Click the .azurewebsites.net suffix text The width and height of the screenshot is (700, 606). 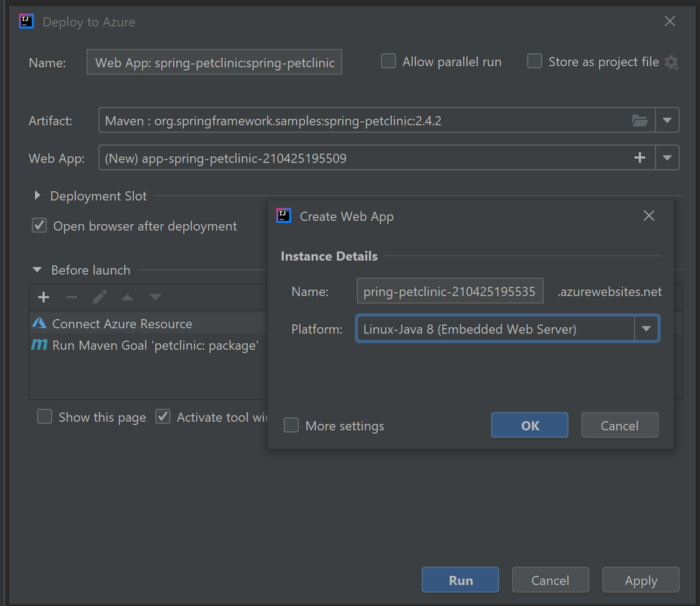pos(610,291)
